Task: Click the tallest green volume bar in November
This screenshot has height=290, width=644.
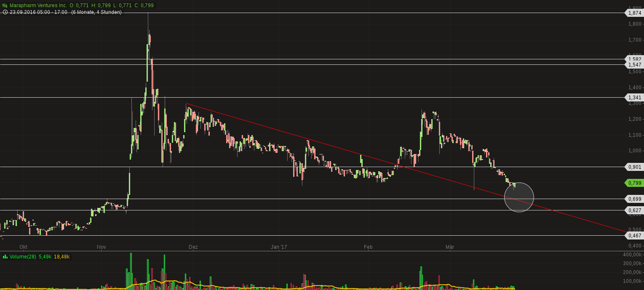Action: (x=131, y=269)
